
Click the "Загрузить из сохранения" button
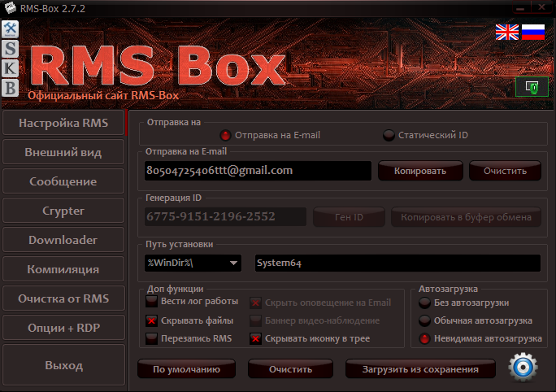point(419,369)
